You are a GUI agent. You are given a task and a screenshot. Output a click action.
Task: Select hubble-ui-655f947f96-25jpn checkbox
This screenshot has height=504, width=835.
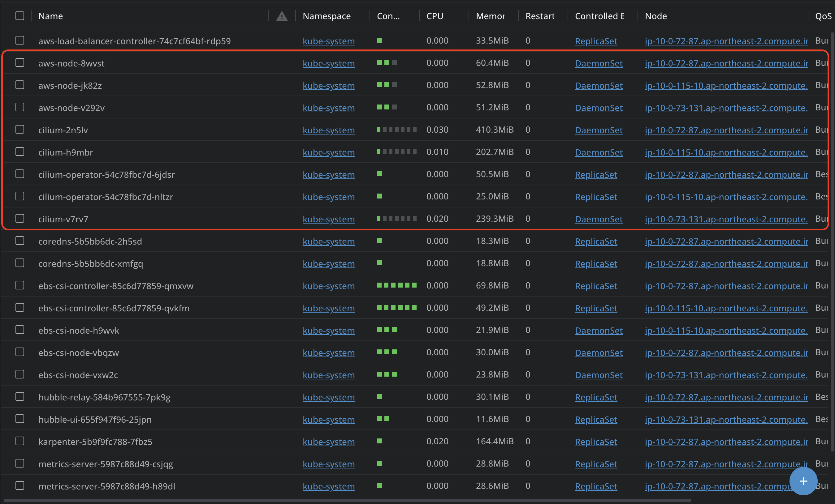20,419
